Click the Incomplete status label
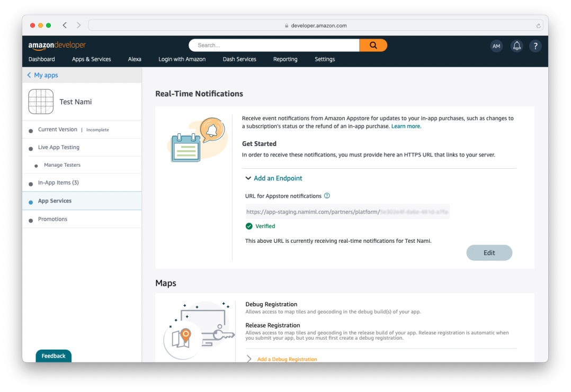Screen dimensions: 571x392 click(x=97, y=130)
